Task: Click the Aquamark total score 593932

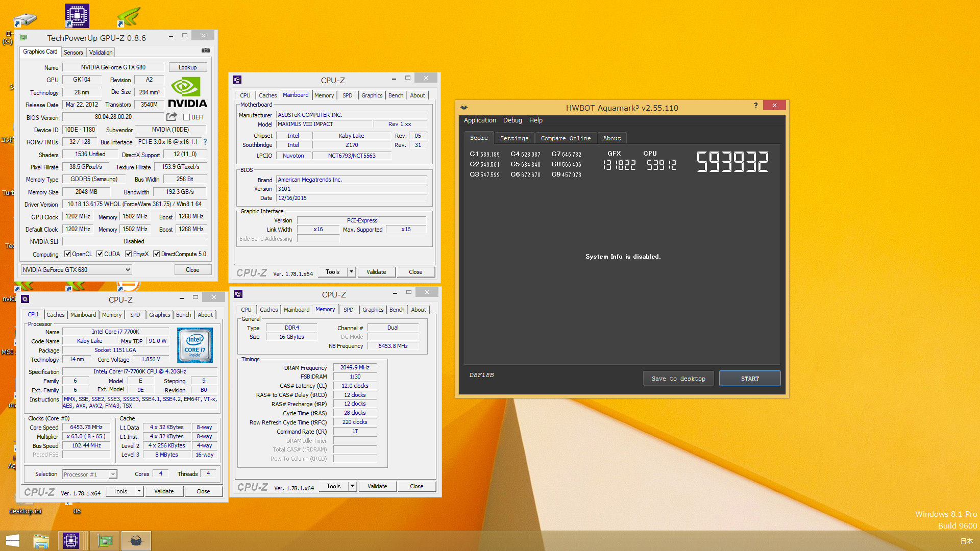Action: tap(732, 162)
